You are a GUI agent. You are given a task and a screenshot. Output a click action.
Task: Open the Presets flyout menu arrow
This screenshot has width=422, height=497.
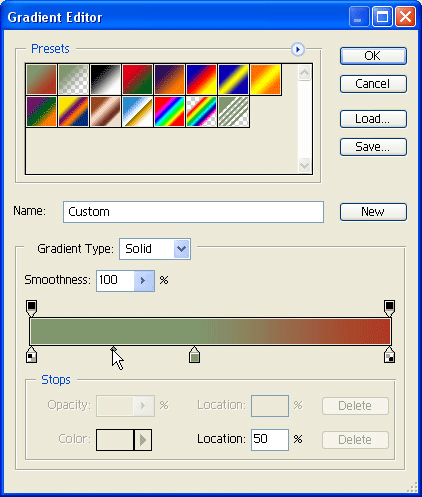tap(298, 50)
